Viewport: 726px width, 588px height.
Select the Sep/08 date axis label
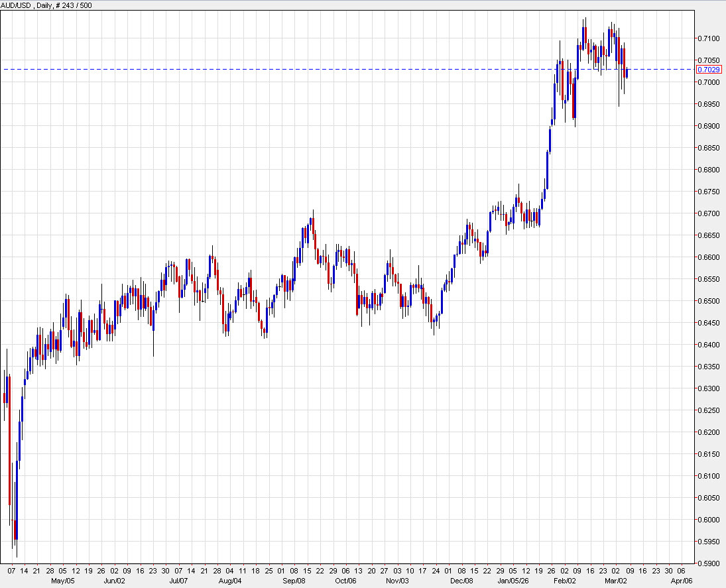pos(296,579)
